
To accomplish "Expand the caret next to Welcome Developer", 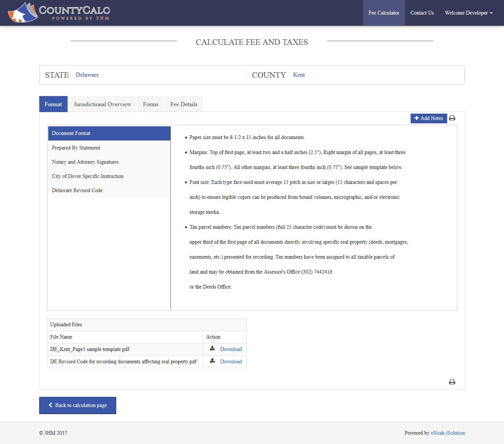I will [x=492, y=13].
